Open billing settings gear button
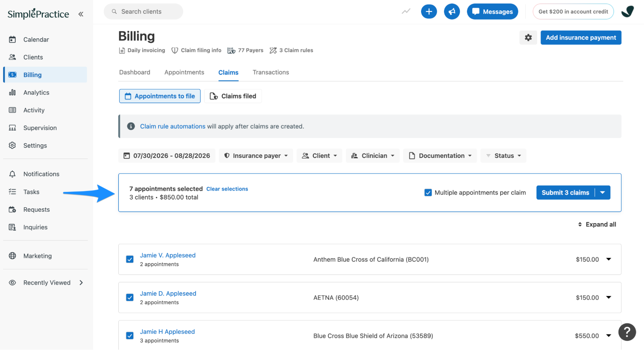The height and width of the screenshot is (350, 644). (x=528, y=38)
